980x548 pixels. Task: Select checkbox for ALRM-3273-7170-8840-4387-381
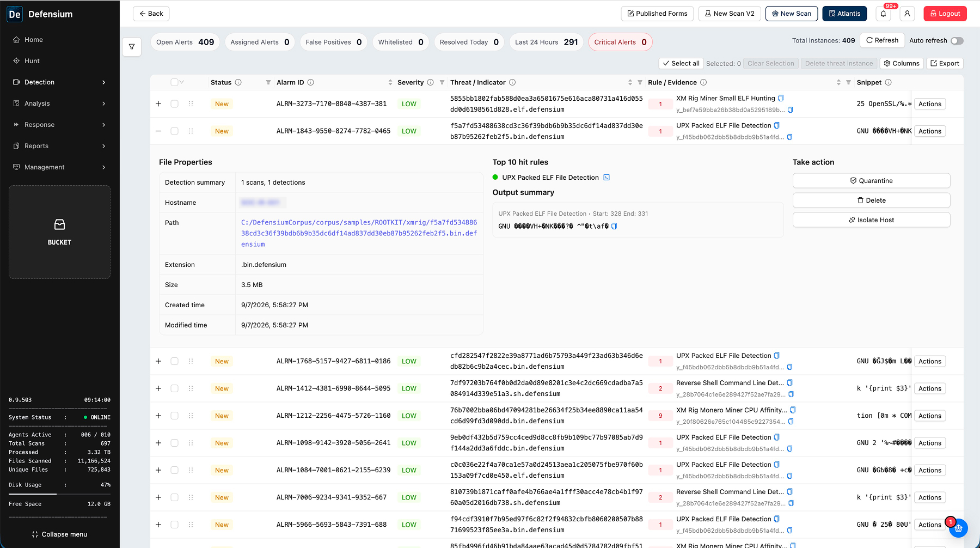point(174,103)
